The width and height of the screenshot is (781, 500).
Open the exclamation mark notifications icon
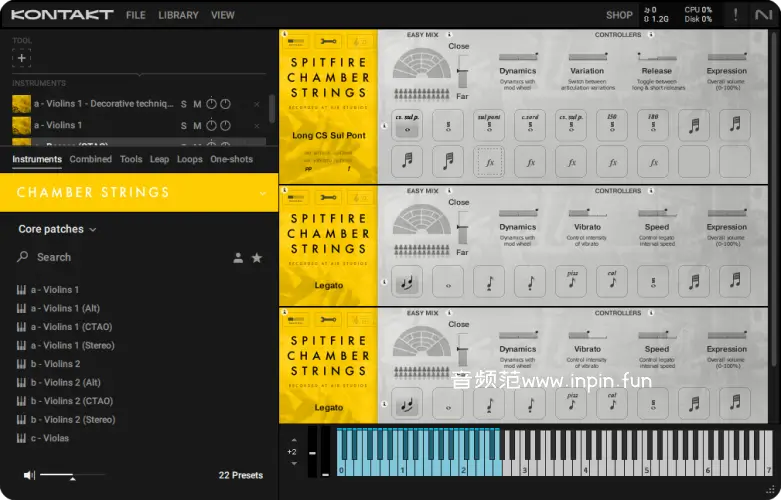pyautogui.click(x=735, y=15)
